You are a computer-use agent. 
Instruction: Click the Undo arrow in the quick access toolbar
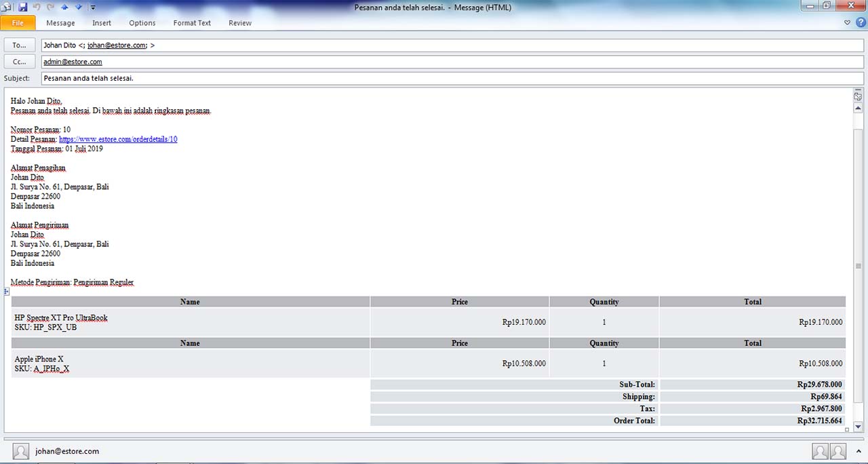(37, 7)
